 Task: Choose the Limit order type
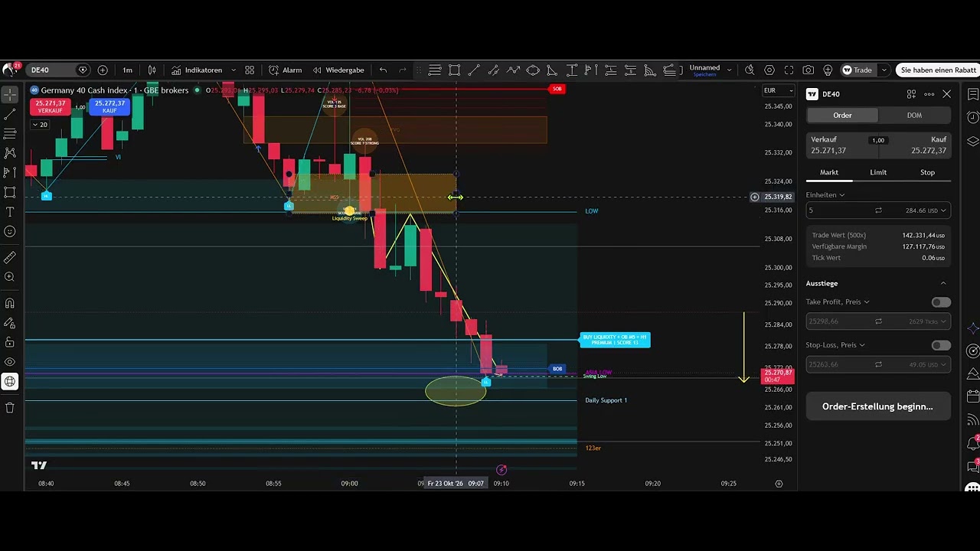[x=878, y=172]
